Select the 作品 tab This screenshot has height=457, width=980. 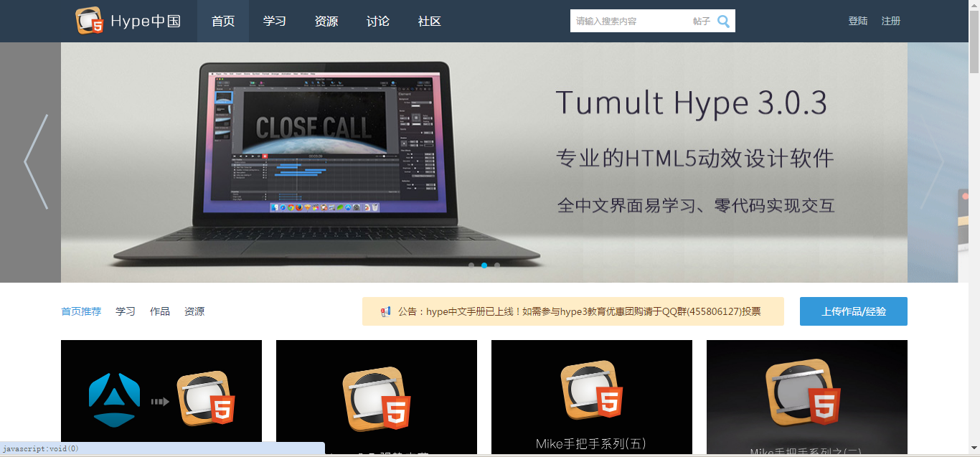(160, 311)
